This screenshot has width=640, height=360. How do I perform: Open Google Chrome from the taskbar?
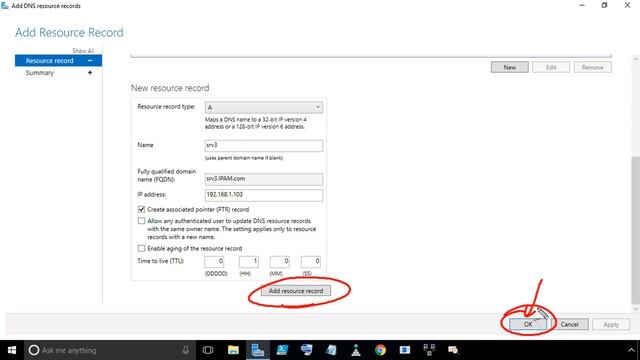point(380,350)
